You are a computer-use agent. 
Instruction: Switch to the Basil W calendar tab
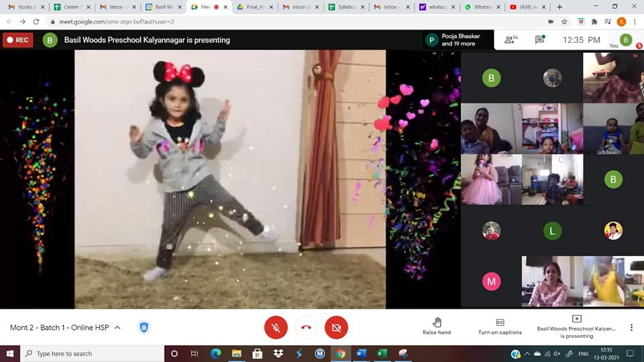point(162,7)
